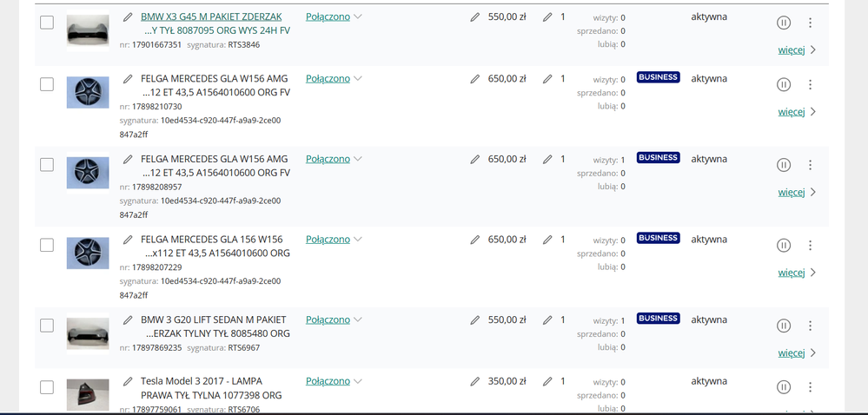
Task: Click więcej link for BMW X3 G45 listing
Action: coord(796,49)
